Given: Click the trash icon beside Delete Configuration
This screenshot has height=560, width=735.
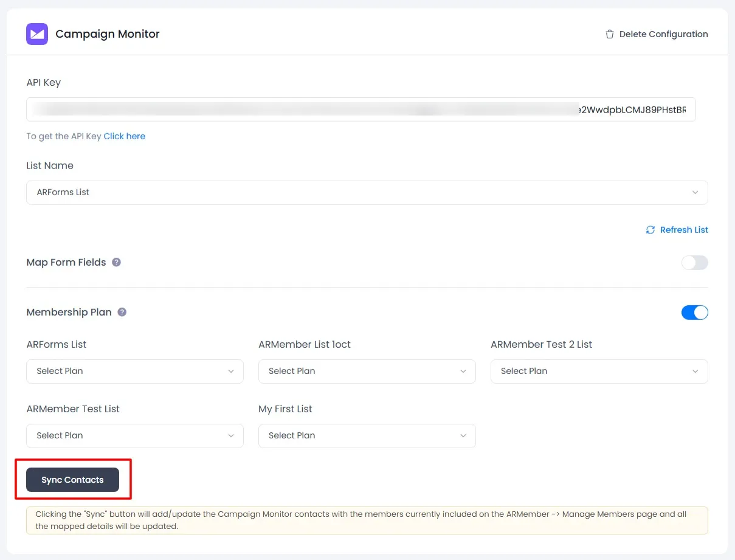Looking at the screenshot, I should [x=609, y=34].
